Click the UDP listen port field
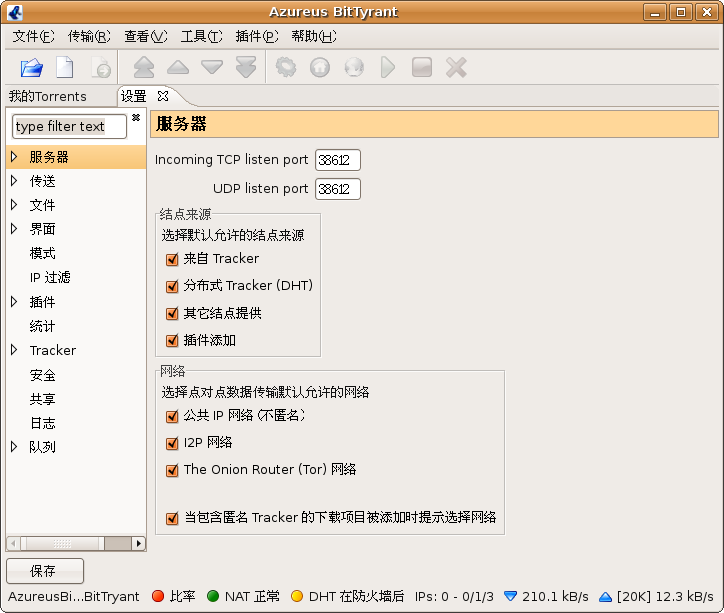This screenshot has height=613, width=724. coord(338,189)
